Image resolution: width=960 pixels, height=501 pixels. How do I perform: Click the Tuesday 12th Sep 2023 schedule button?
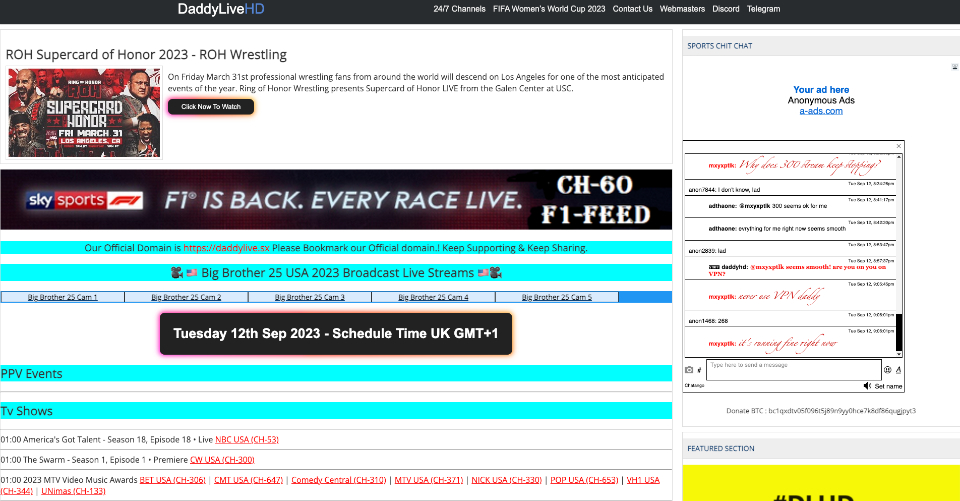(336, 334)
